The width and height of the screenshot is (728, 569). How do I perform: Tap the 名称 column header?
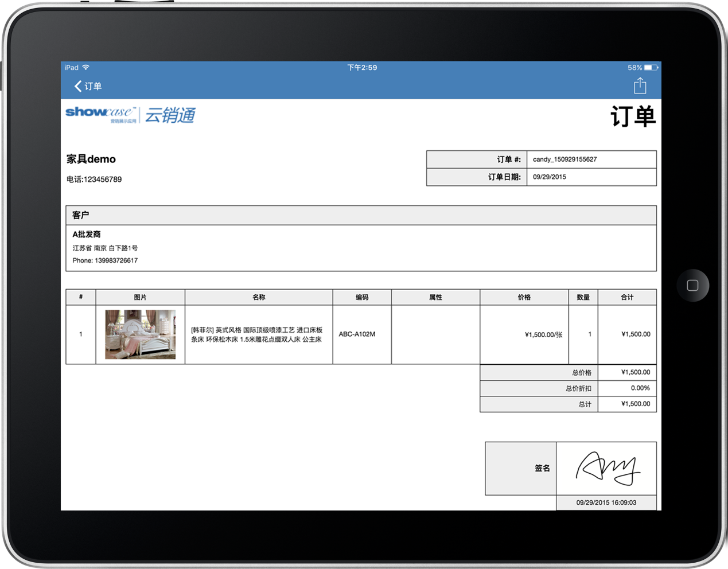[259, 297]
